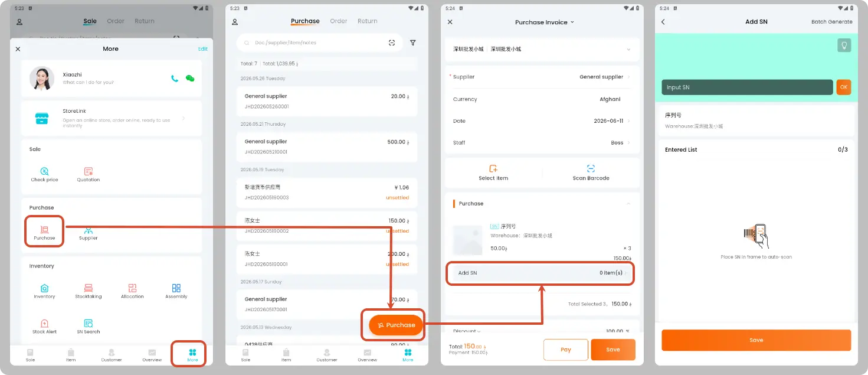Tap Save on the Add SN screen
This screenshot has width=868, height=375.
pos(756,340)
